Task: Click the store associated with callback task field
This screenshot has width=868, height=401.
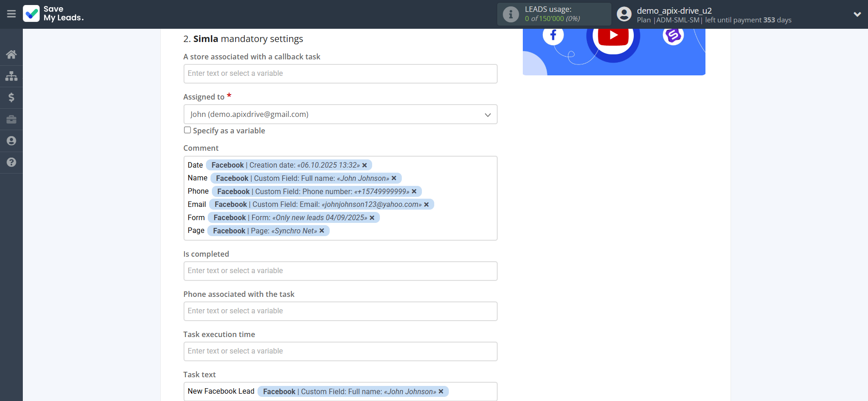Action: click(x=340, y=74)
